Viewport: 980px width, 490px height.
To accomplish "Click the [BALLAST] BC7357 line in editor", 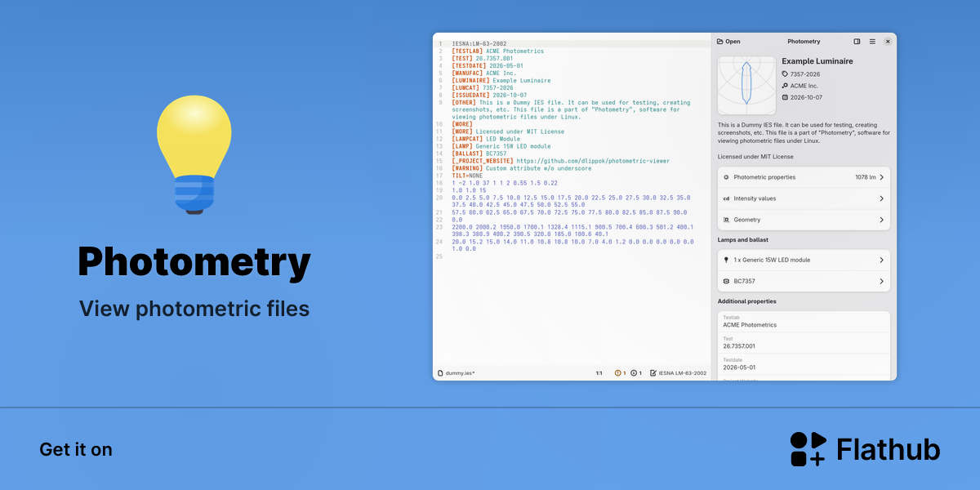I will coord(479,154).
